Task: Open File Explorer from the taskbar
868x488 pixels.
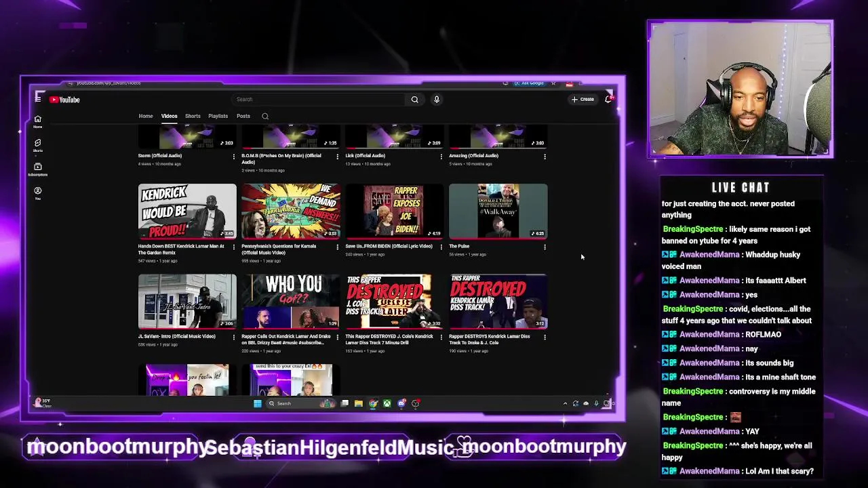Action: point(359,403)
